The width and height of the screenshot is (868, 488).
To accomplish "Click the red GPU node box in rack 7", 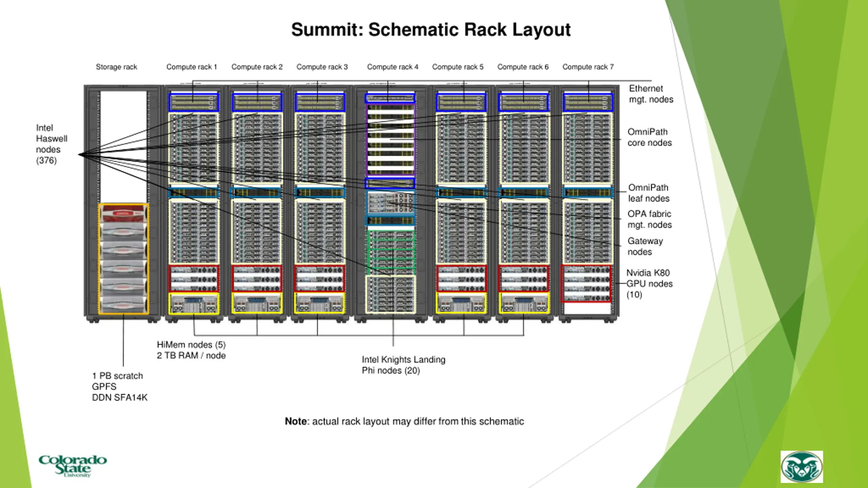I will click(x=586, y=284).
